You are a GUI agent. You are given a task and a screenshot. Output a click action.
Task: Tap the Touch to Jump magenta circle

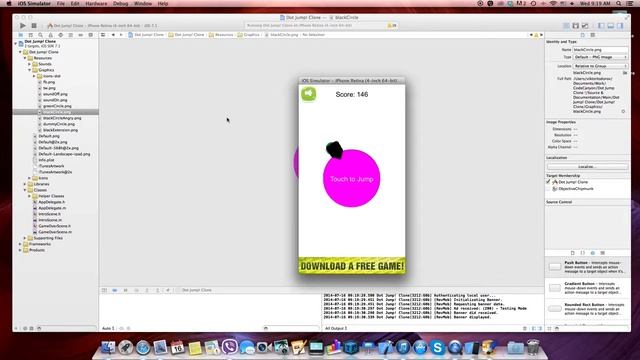tap(351, 179)
